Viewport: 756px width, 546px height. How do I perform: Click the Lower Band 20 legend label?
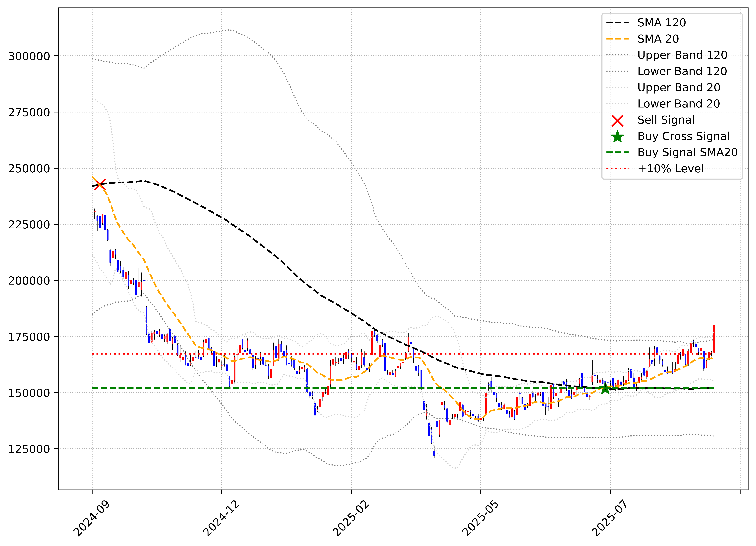coord(679,104)
